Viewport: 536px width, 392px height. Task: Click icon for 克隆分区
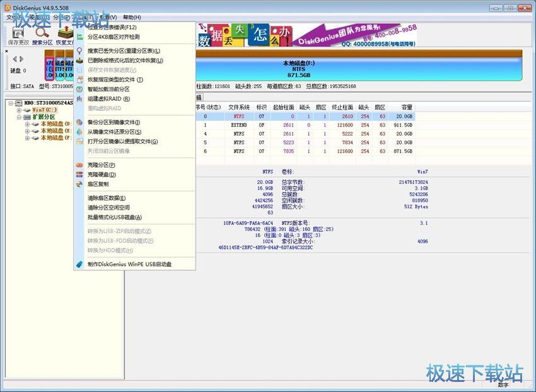[x=79, y=165]
